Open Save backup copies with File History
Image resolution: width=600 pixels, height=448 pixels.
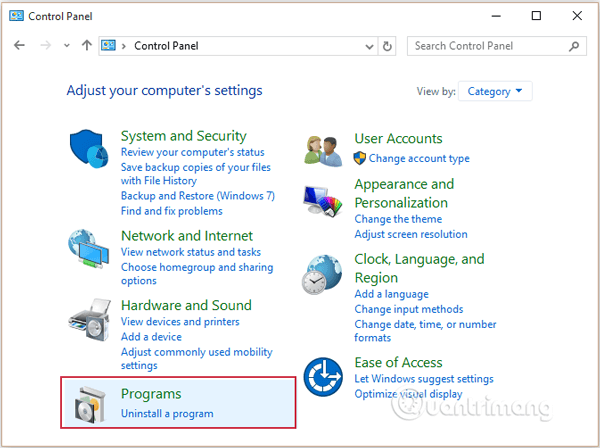coord(196,174)
